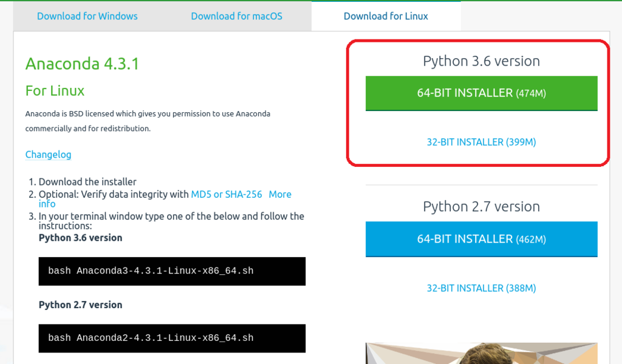This screenshot has height=364, width=622.
Task: Click the person image thumbnail at bottom right
Action: pos(481,353)
